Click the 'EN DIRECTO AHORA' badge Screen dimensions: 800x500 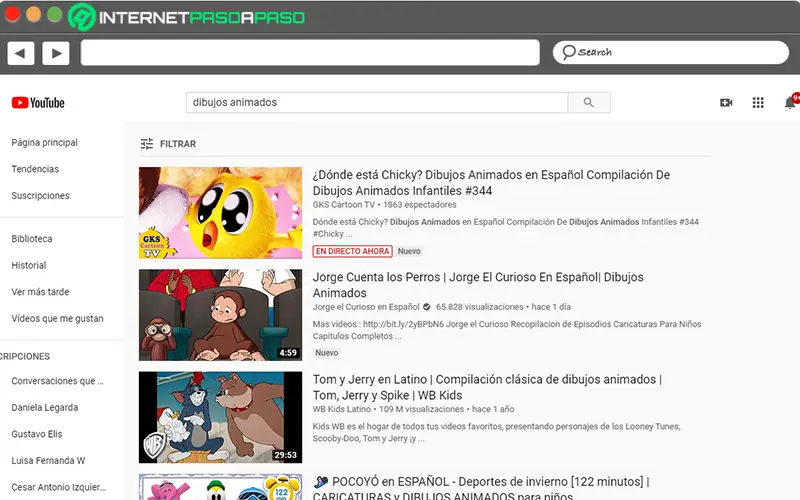353,251
